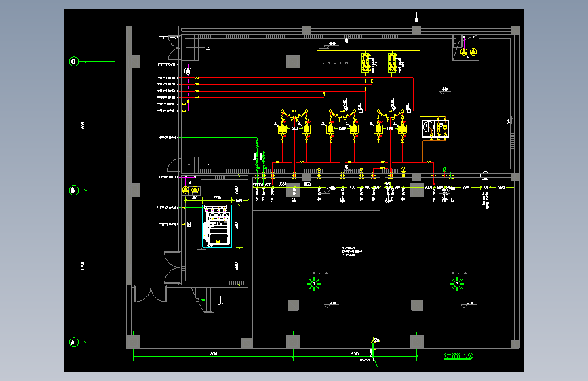588x381 pixels.
Task: Select the double door swing at bottom-left
Action: [x=151, y=294]
